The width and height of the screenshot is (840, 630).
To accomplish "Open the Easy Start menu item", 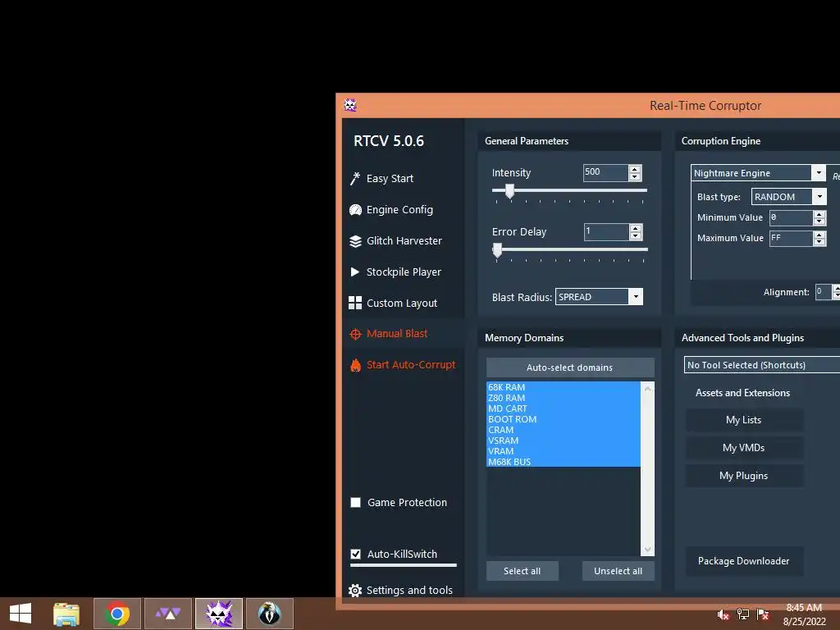I will (x=390, y=178).
